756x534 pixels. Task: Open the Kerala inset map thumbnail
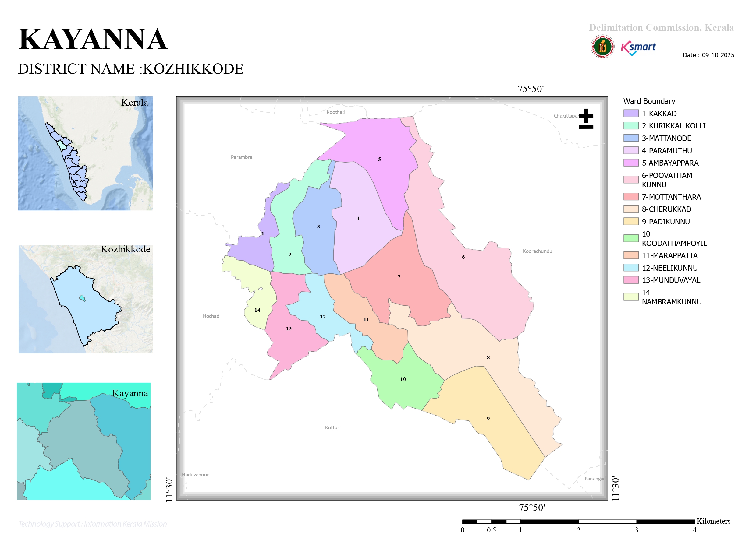tap(85, 153)
